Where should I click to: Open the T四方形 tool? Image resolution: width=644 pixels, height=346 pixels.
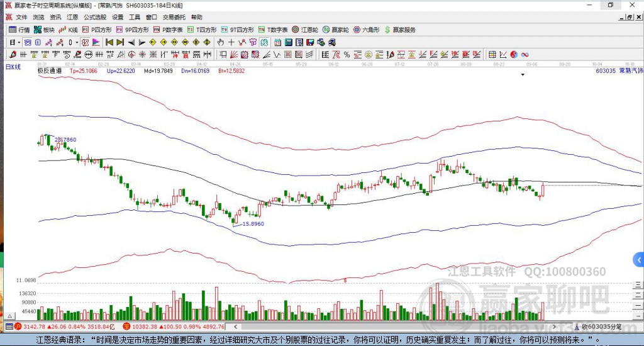pos(202,30)
